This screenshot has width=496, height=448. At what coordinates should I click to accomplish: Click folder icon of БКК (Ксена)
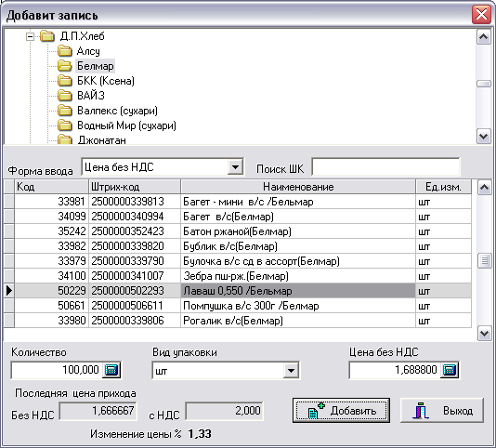coord(65,81)
